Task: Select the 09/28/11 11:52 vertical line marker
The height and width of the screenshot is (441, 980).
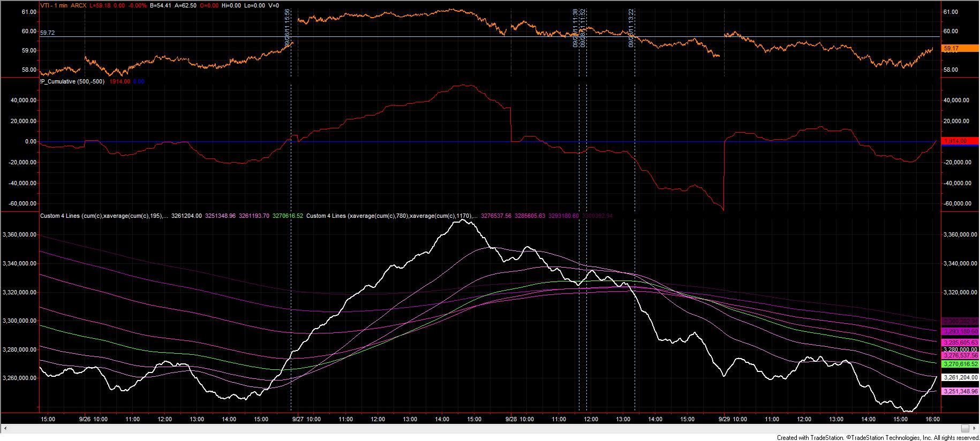Action: pyautogui.click(x=583, y=28)
